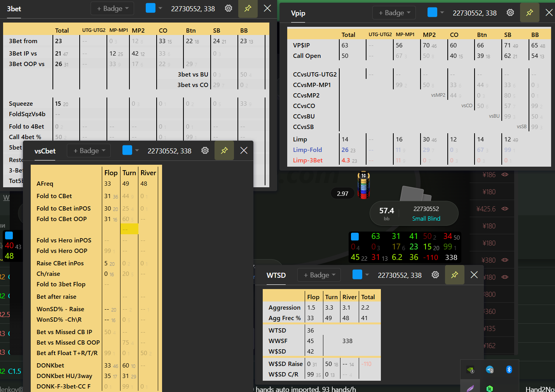
Task: Click blue color marker in 3bet popup
Action: pyautogui.click(x=150, y=8)
